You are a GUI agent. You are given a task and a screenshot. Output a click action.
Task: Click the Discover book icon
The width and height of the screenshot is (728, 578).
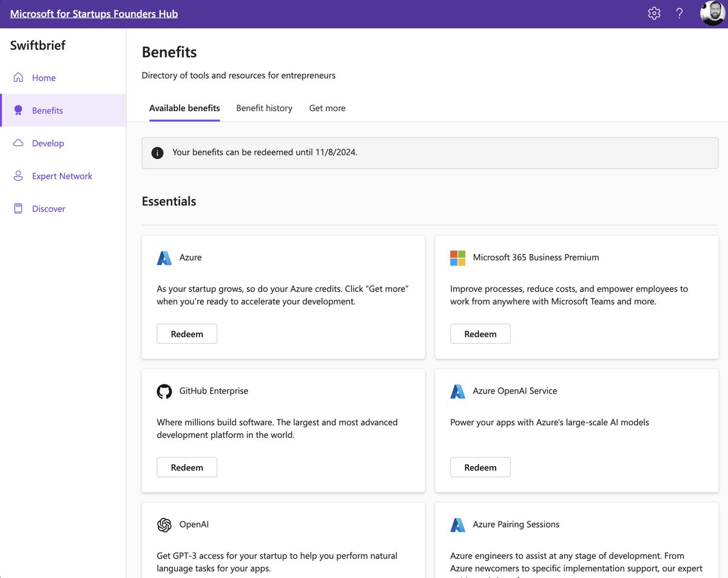[19, 209]
